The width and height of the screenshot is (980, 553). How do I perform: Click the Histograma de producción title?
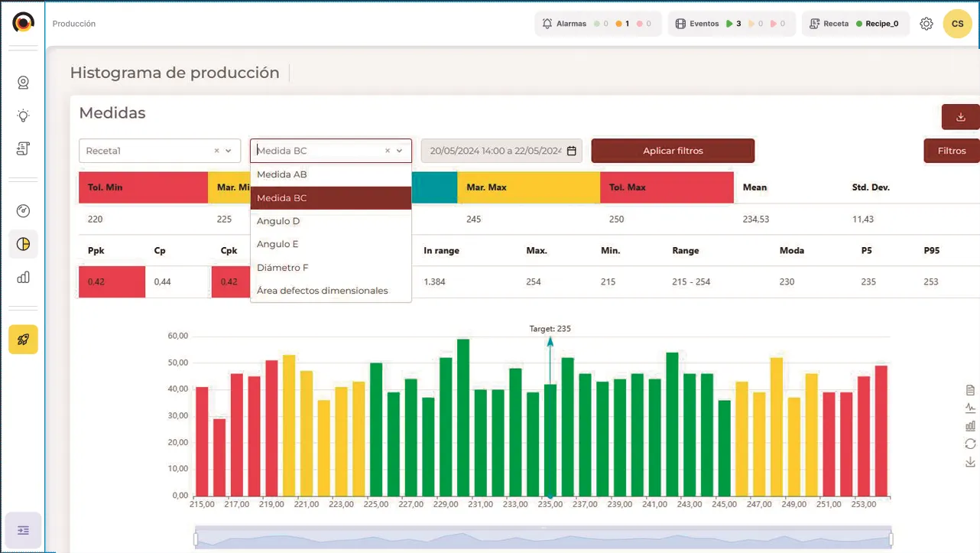pos(174,73)
